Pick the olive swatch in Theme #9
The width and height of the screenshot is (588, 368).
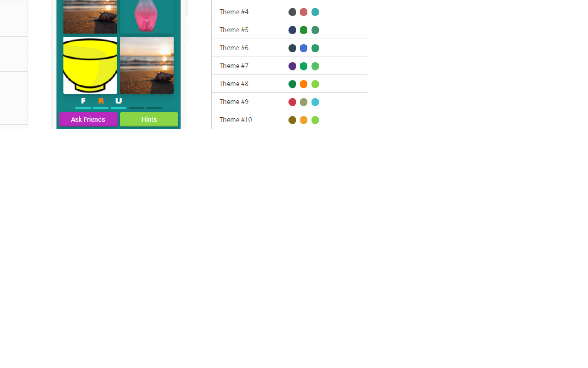tap(304, 102)
